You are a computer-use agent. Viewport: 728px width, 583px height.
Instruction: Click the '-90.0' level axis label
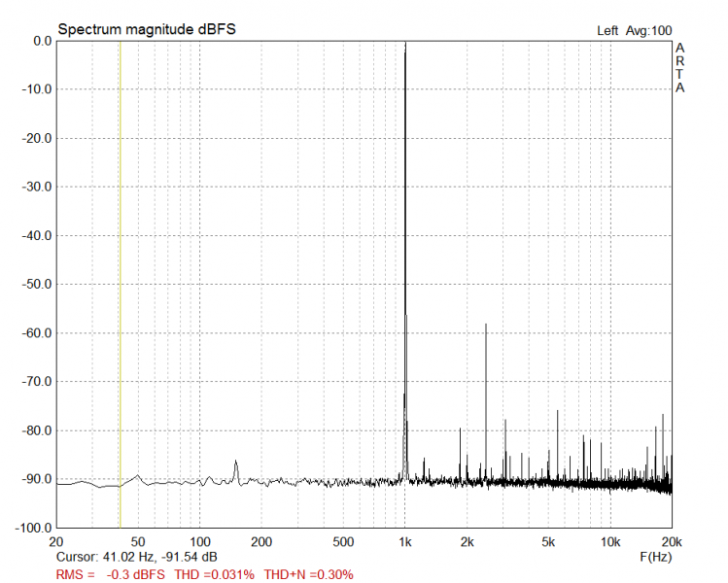(37, 479)
